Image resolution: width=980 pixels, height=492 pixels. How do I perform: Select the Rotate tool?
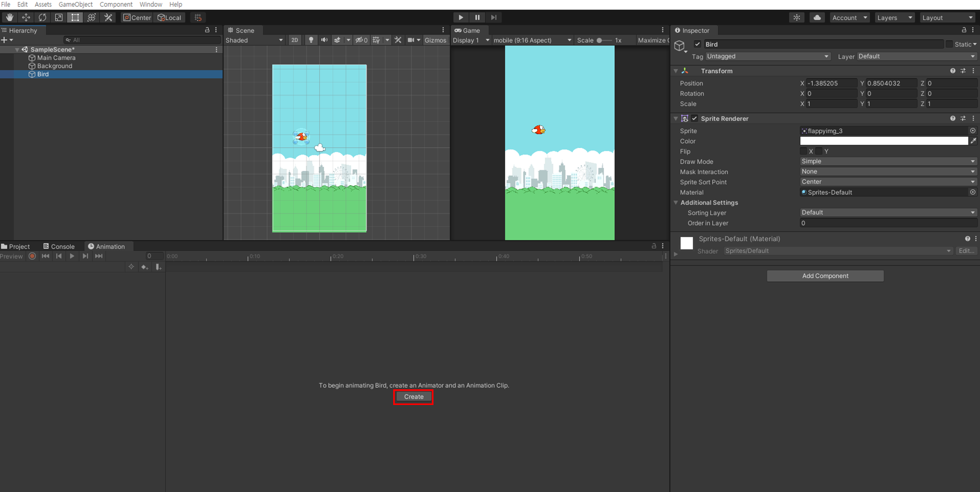coord(42,17)
